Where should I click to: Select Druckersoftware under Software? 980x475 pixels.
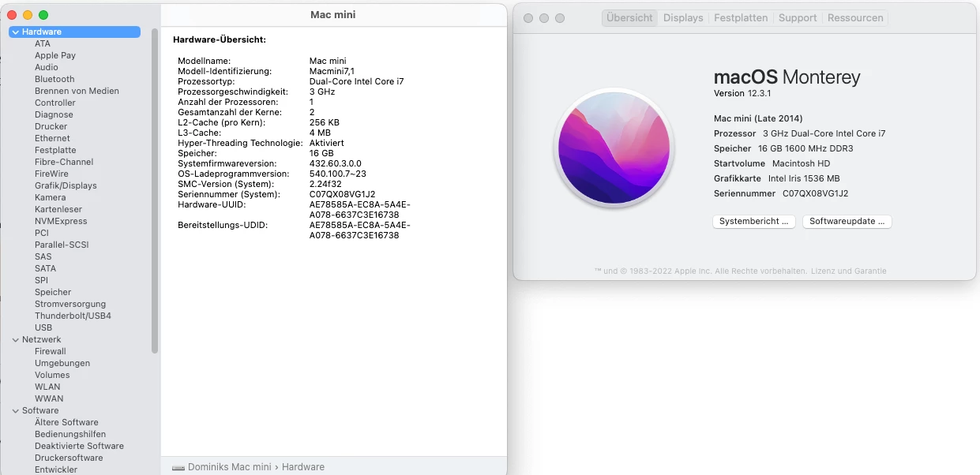click(69, 458)
